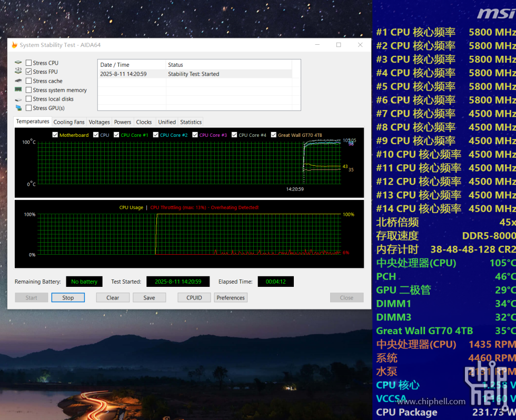The height and width of the screenshot is (420, 516).
Task: Click the MSI logo in overlay
Action: click(x=497, y=14)
